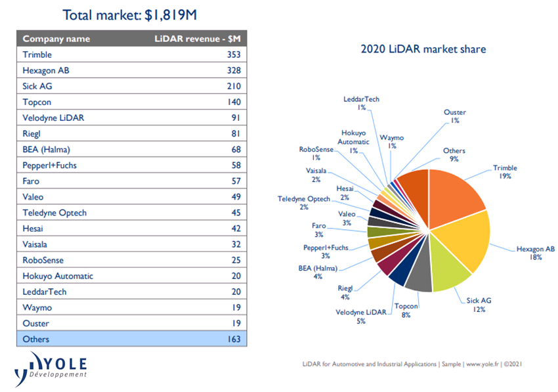
Task: Click the 'Hesai 2%' pie label
Action: 345,192
